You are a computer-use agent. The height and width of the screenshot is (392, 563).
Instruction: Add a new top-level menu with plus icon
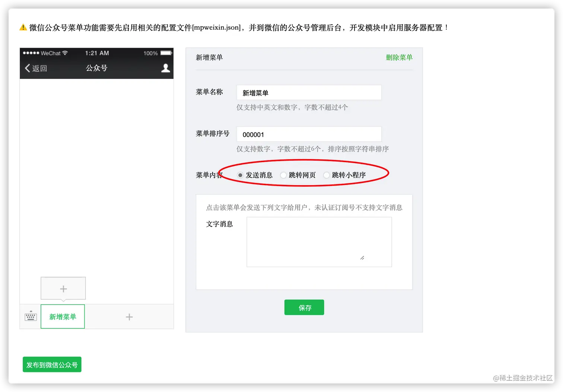129,317
